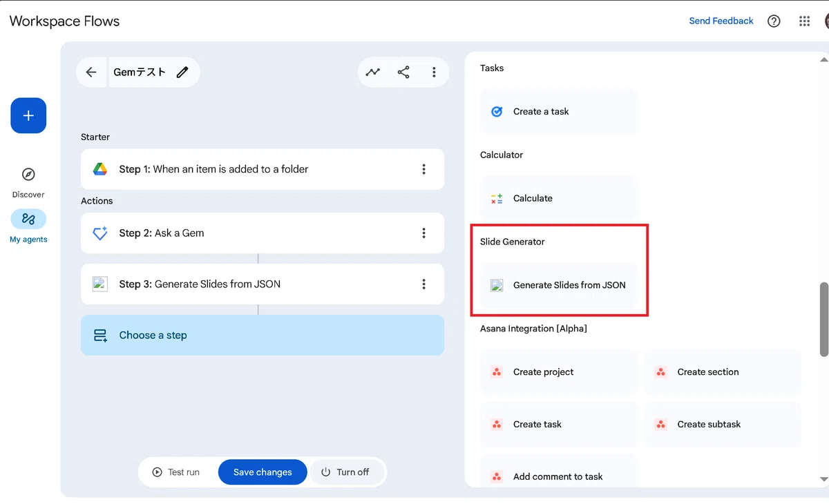Select Generate Slides from JSON action
The height and width of the screenshot is (504, 829).
coord(559,285)
